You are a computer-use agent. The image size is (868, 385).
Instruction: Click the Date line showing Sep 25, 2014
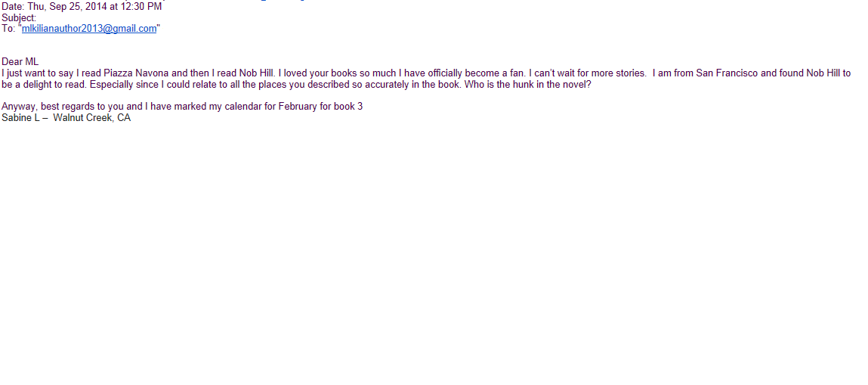point(82,7)
